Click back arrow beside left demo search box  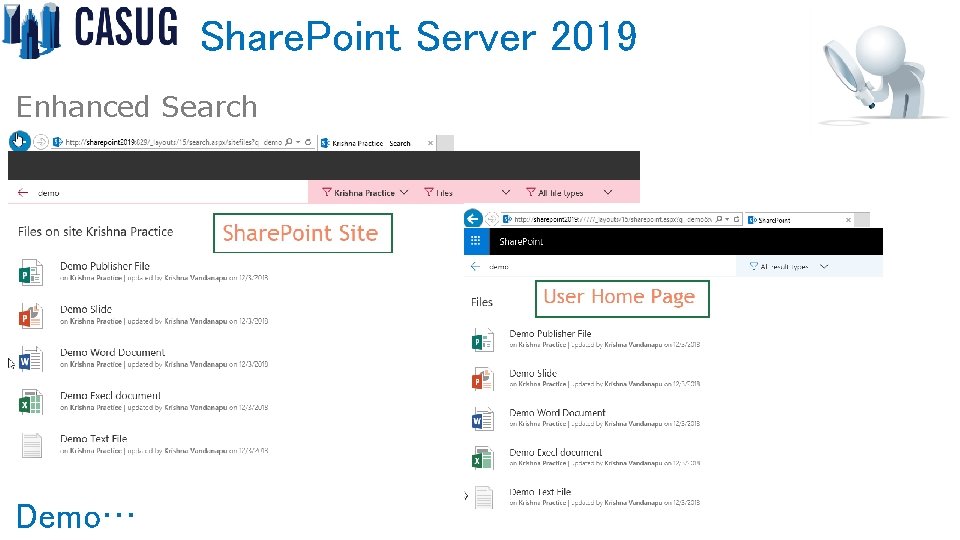click(x=23, y=193)
